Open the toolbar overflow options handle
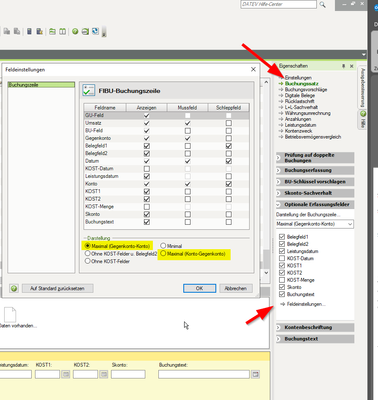 [104, 32]
